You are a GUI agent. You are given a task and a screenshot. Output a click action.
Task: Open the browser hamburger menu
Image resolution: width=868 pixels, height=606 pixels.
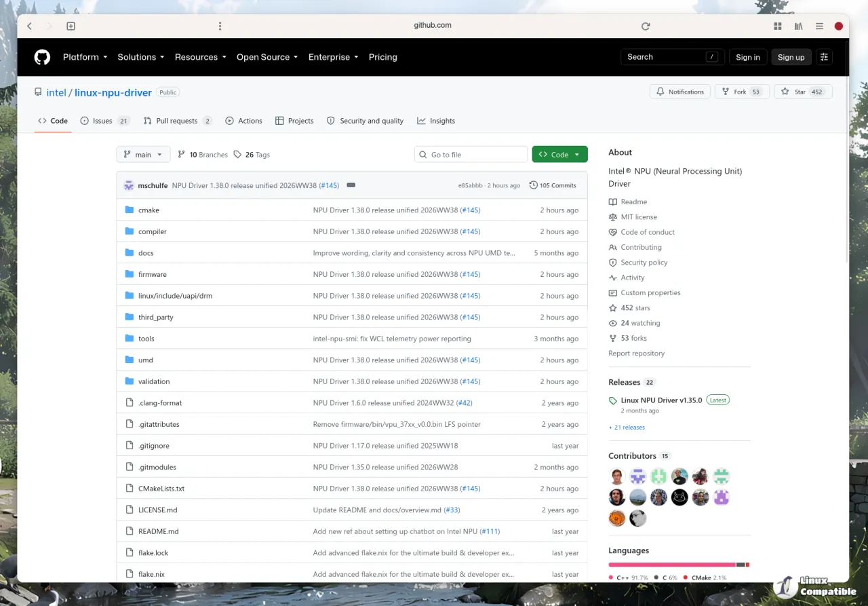(819, 26)
